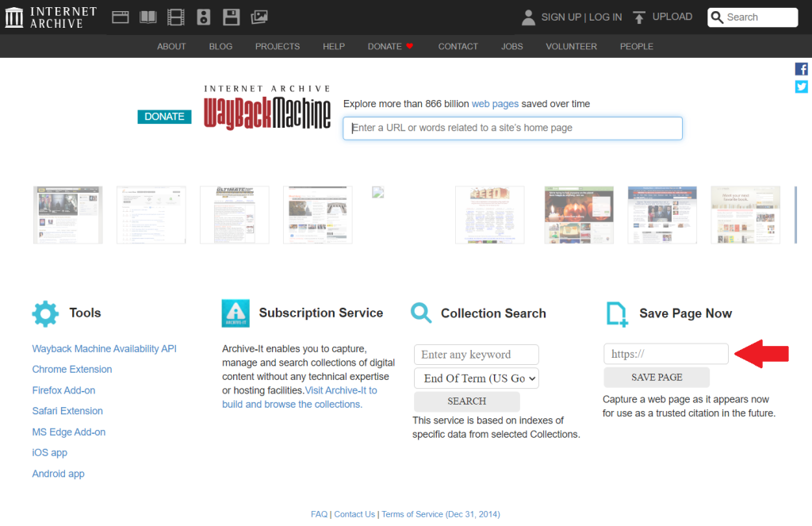Open Firefox Add-on link

pos(63,390)
